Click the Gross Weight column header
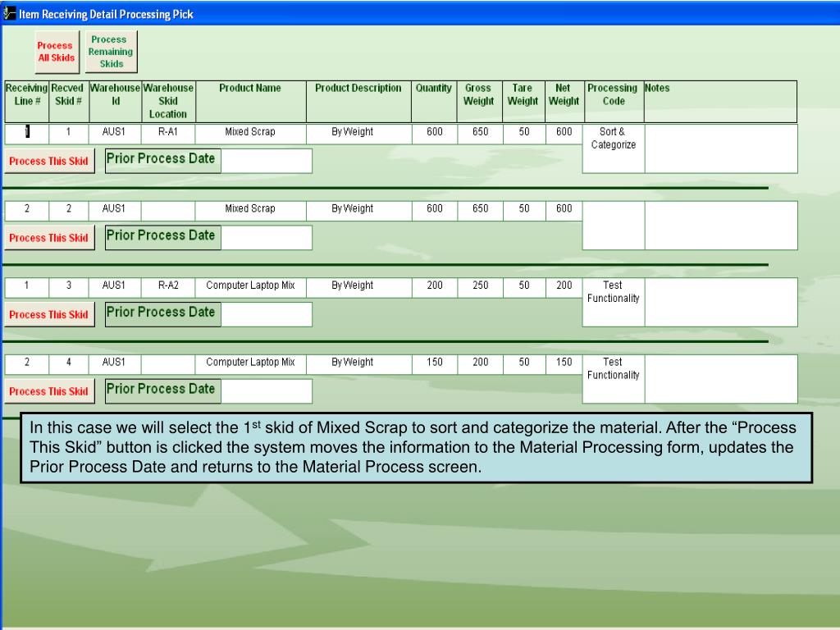Image resolution: width=840 pixels, height=630 pixels. (479, 101)
